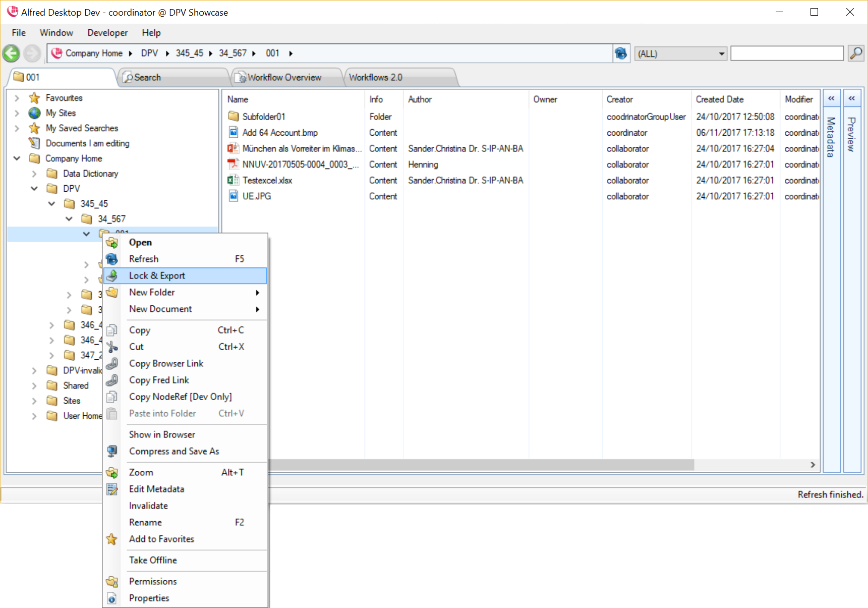Screen dimensions: 868x608
Task: Click the My Sites globe icon
Action: (34, 113)
